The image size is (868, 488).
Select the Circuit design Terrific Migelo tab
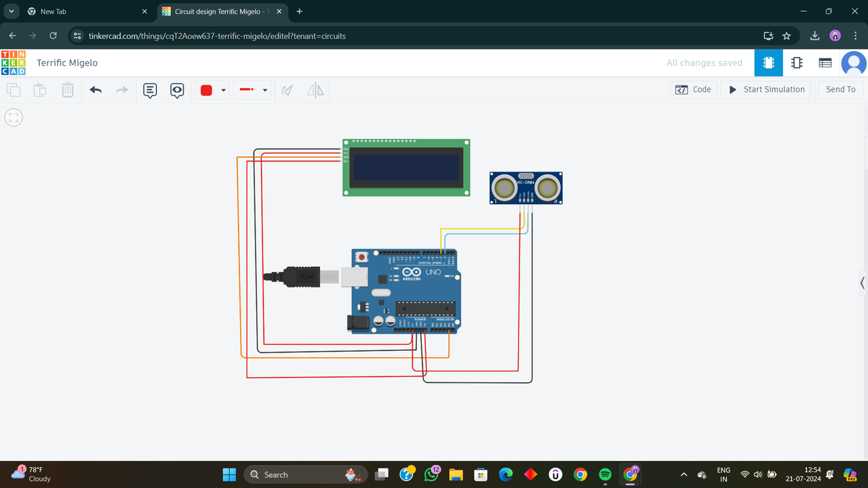tap(222, 12)
